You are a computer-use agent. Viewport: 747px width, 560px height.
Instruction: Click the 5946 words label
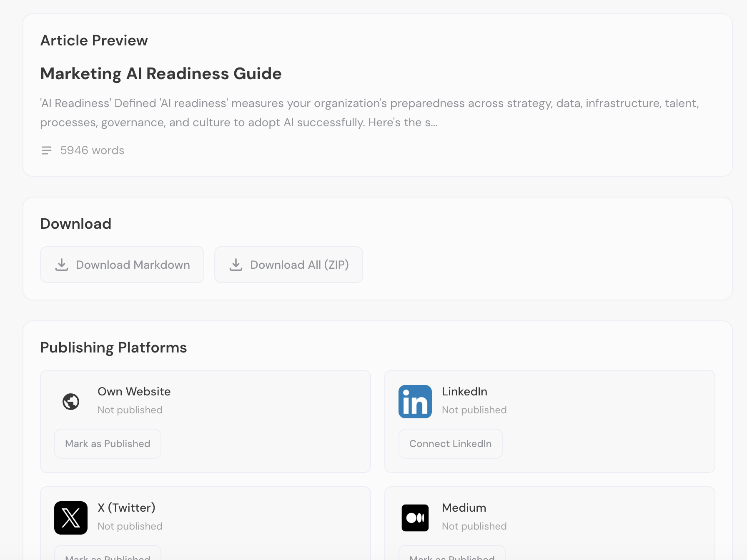pos(92,150)
